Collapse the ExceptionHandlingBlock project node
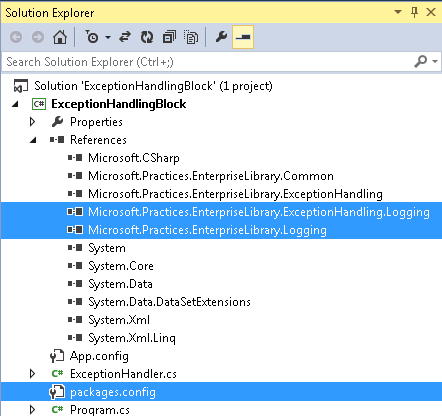 (x=15, y=104)
